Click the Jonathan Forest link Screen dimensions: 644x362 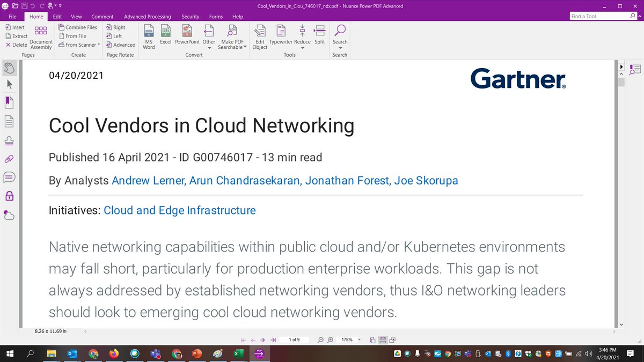pyautogui.click(x=347, y=181)
